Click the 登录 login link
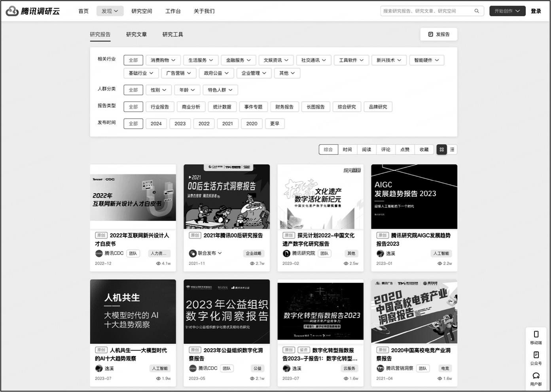 click(536, 11)
